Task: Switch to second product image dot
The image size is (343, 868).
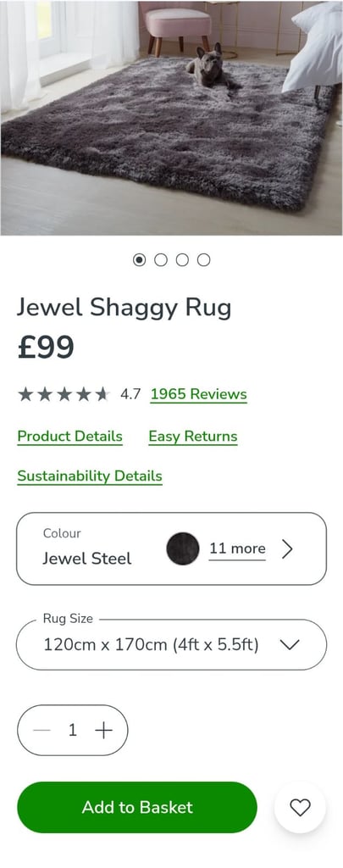Action: pyautogui.click(x=161, y=259)
